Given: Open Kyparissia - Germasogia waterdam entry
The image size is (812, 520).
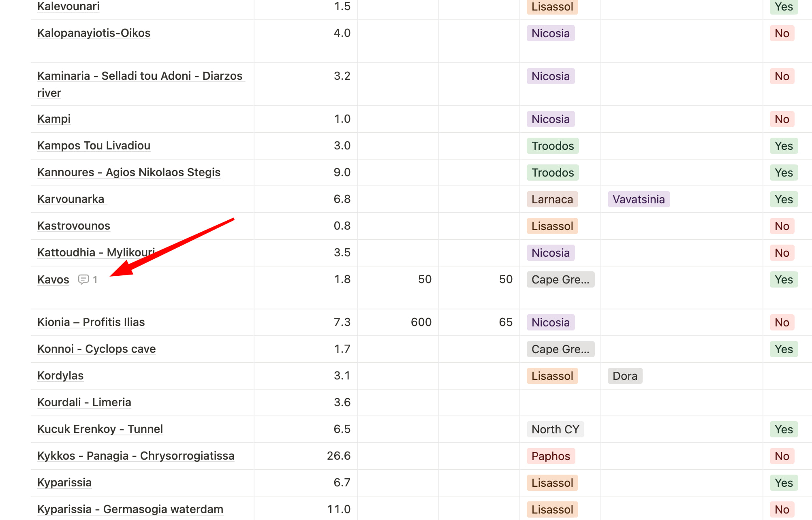Looking at the screenshot, I should tap(130, 509).
